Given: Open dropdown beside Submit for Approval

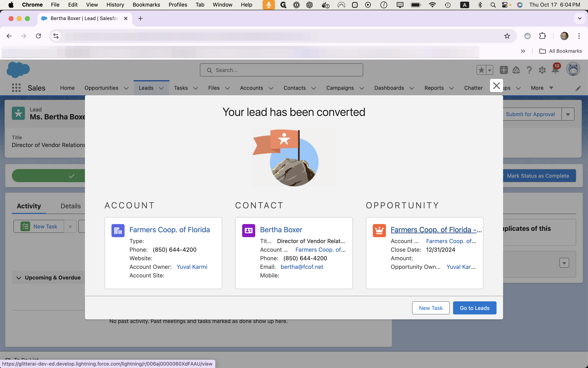Looking at the screenshot, I should 568,114.
